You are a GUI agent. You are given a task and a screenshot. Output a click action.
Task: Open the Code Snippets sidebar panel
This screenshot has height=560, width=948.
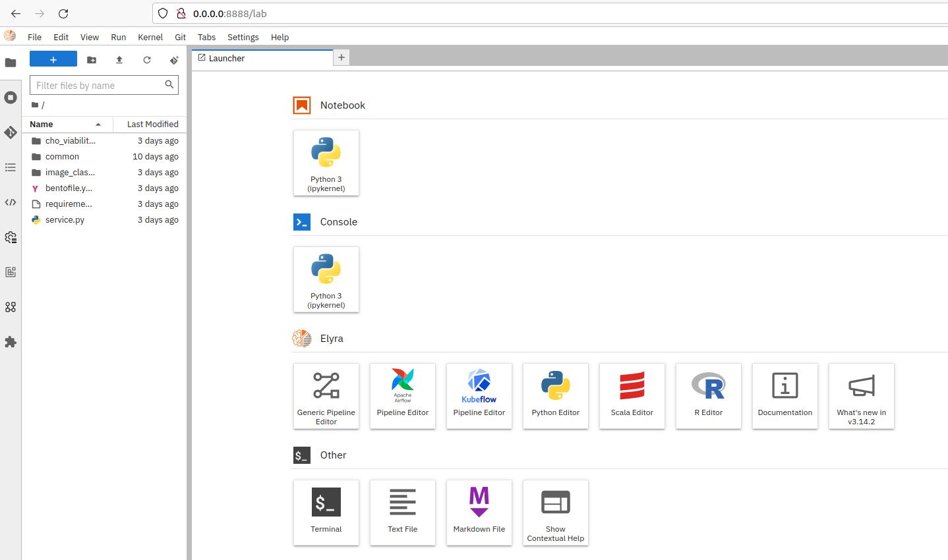pyautogui.click(x=11, y=202)
